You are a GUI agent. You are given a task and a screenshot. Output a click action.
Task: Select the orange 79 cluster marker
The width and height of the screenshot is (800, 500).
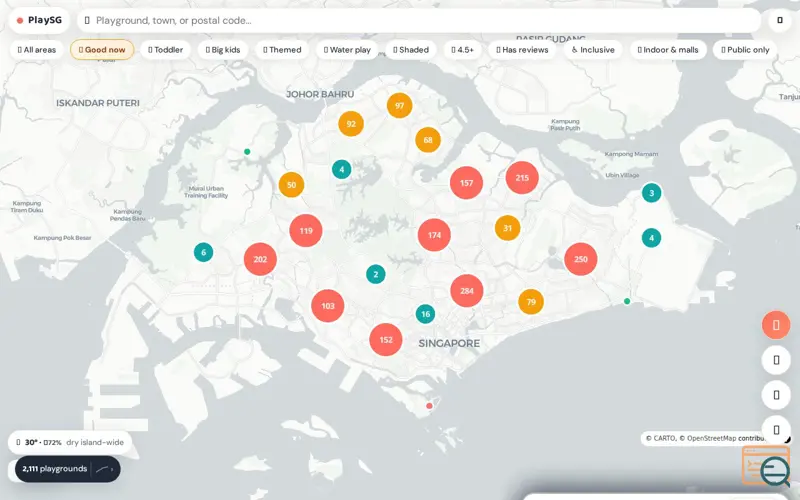click(531, 302)
